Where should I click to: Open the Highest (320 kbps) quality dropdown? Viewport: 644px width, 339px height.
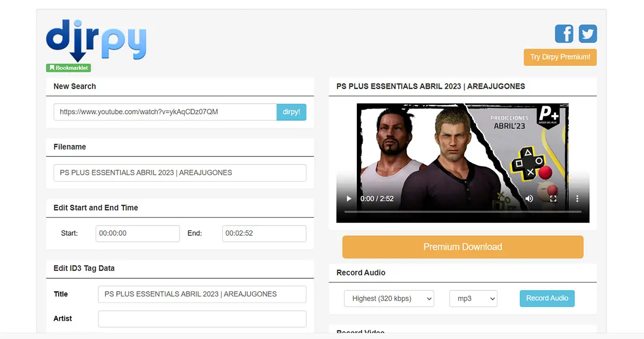click(389, 299)
